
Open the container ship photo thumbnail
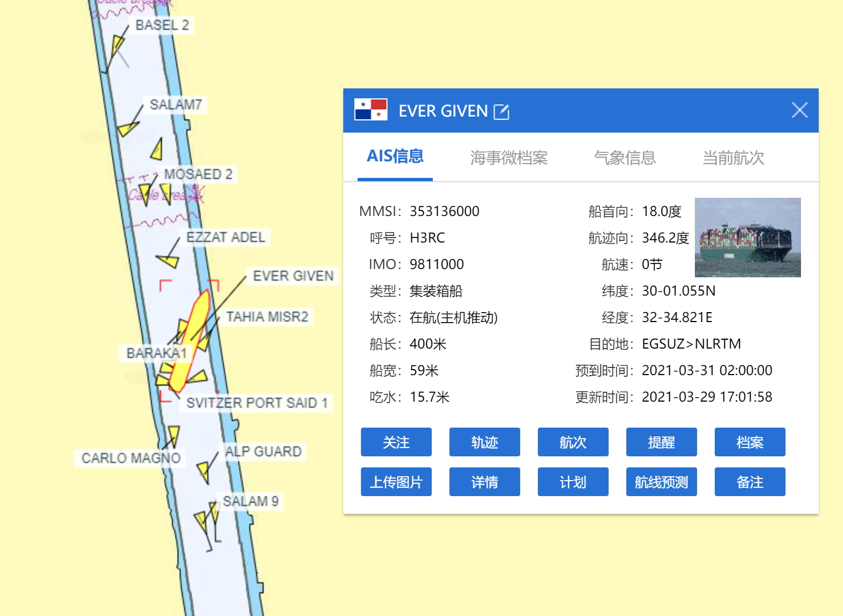(747, 237)
